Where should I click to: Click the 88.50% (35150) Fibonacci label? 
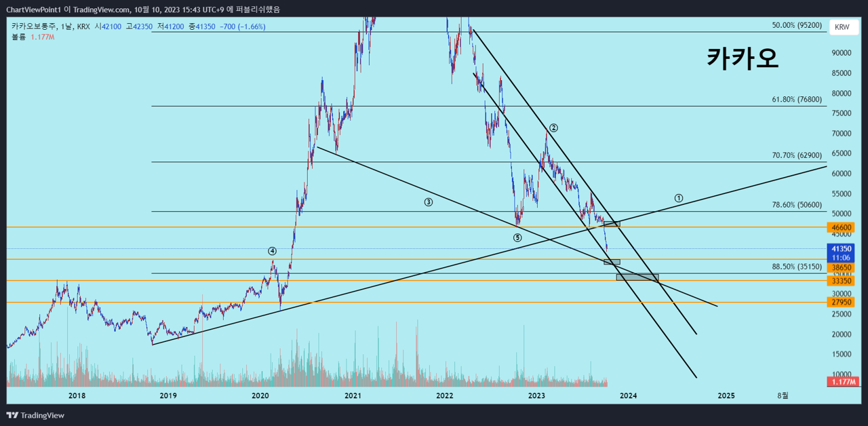pyautogui.click(x=797, y=267)
